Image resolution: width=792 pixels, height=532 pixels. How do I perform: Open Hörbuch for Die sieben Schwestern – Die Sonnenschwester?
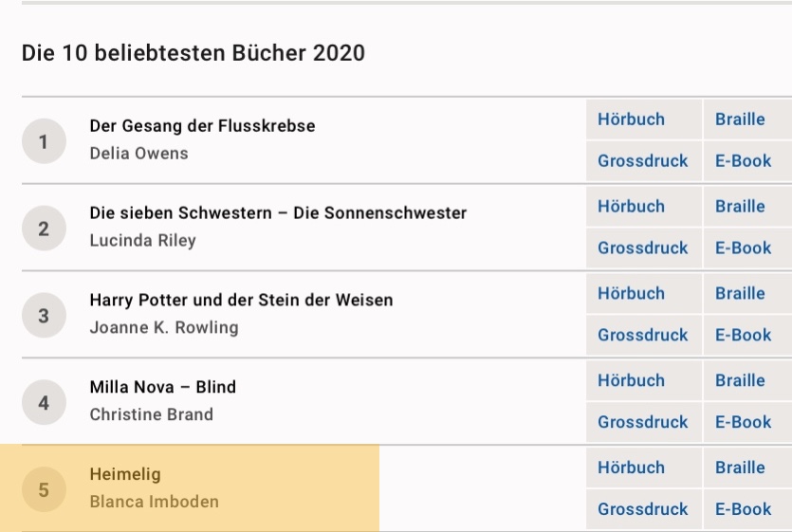[x=643, y=206]
